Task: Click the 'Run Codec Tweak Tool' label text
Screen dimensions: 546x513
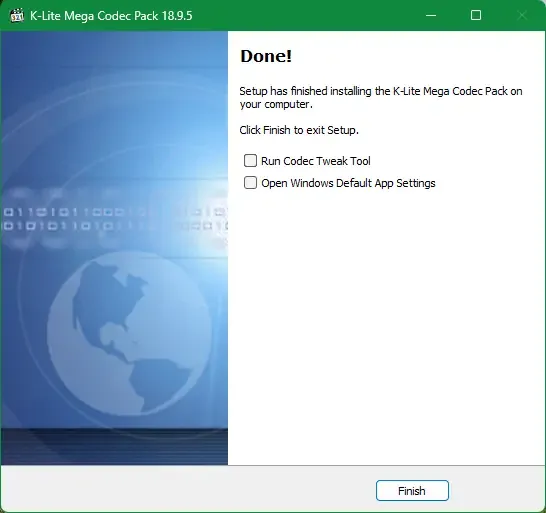Action: tap(315, 161)
